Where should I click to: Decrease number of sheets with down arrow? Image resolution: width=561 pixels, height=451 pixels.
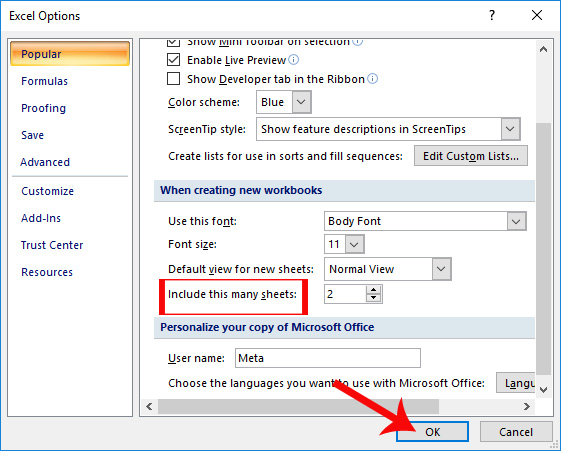[374, 298]
